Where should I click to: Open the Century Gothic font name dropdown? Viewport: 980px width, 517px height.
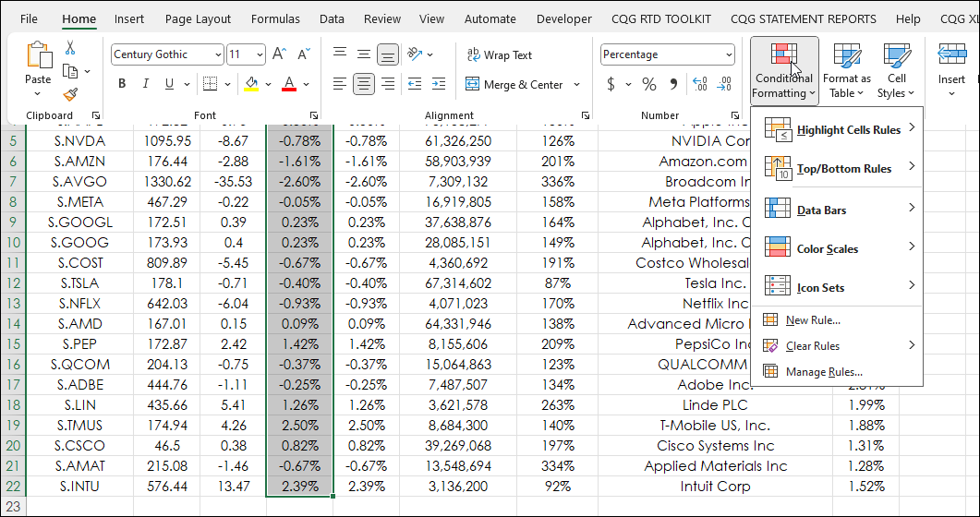point(217,55)
